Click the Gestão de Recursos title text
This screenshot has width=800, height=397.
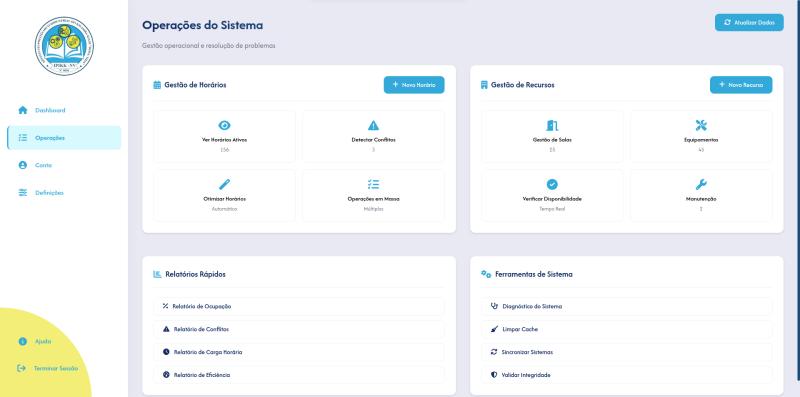point(522,85)
